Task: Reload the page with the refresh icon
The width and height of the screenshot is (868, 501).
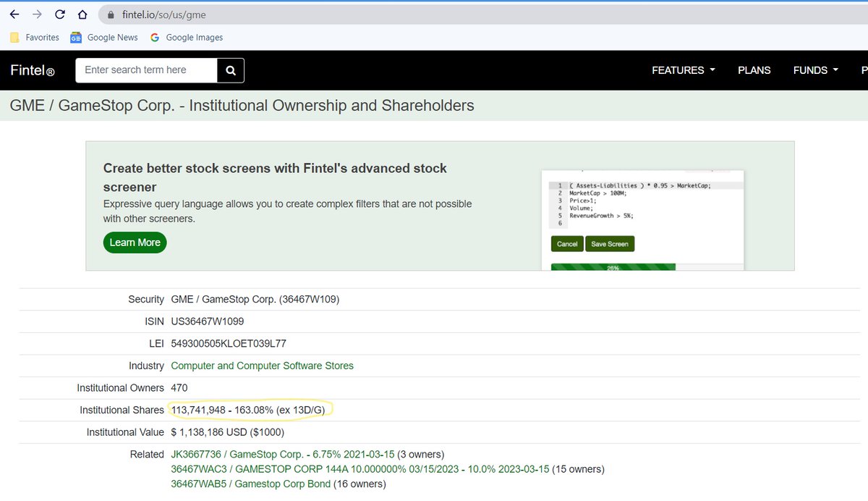Action: click(60, 14)
